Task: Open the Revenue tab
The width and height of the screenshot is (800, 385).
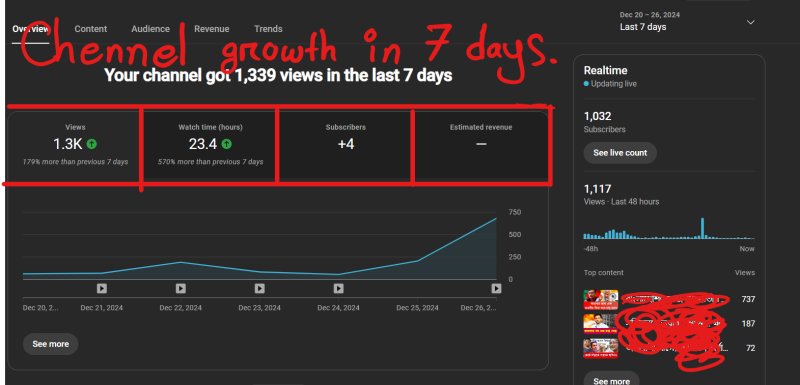Action: [x=212, y=29]
